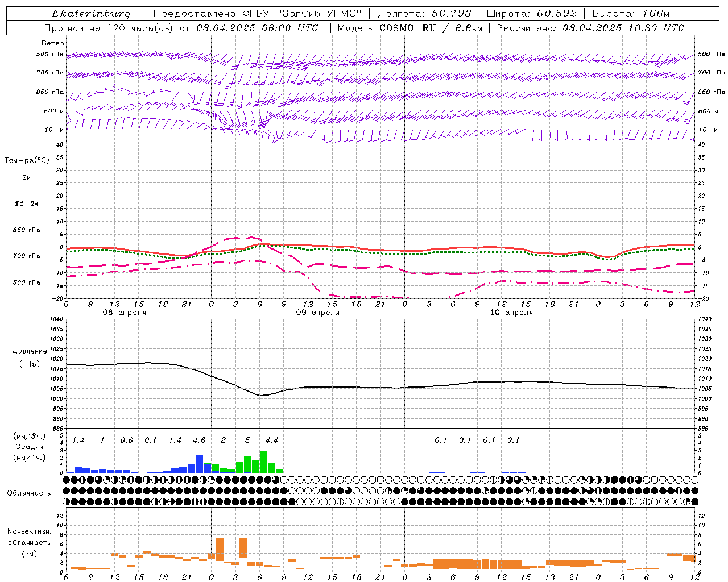This screenshot has height=582, width=728.
Task: Select the "Td 2м" dew point legend entry
Action: (x=26, y=203)
